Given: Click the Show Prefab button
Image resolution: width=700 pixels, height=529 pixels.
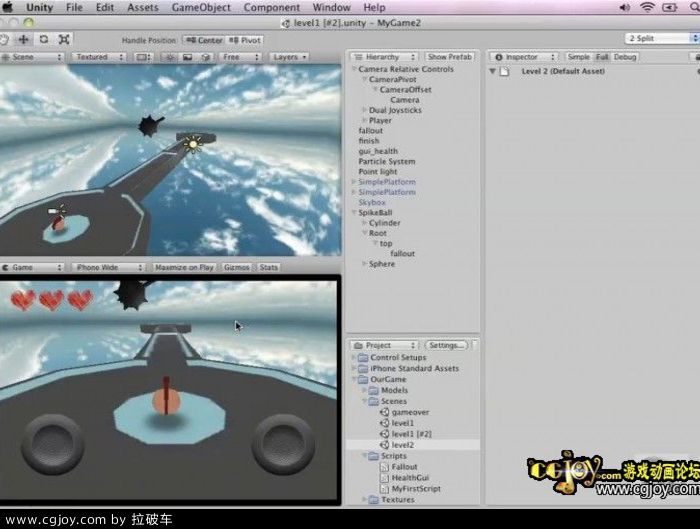Looking at the screenshot, I should 450,57.
